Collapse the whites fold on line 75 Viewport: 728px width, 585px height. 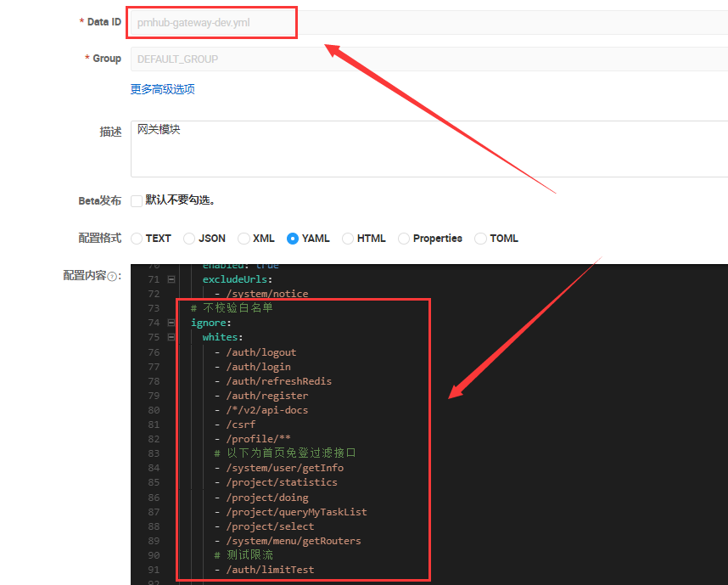171,337
